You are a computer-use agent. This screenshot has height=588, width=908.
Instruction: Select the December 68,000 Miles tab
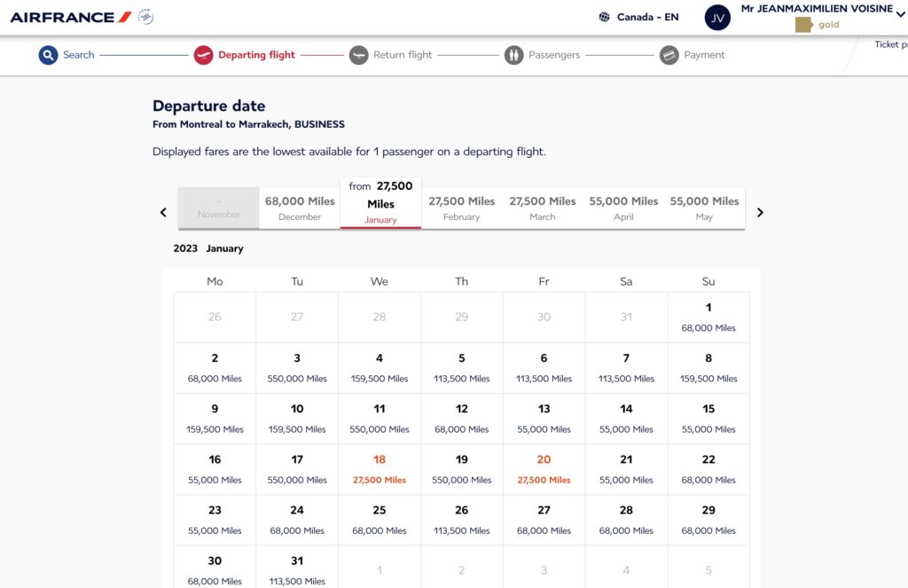300,208
